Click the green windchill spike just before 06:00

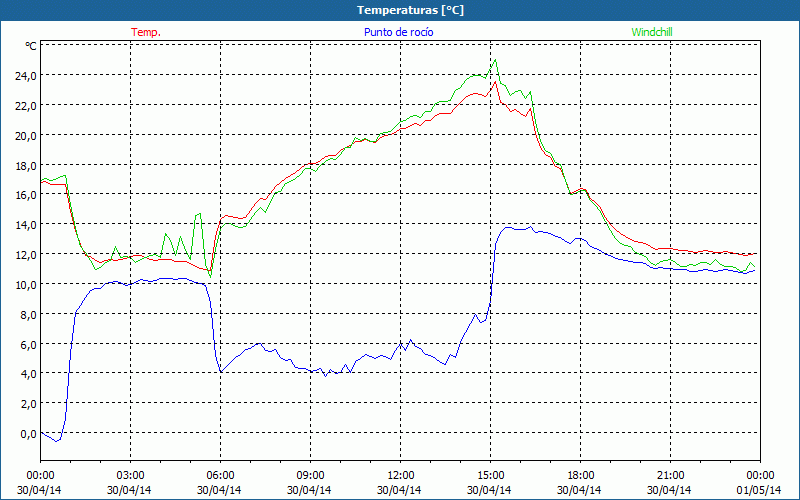pos(199,213)
